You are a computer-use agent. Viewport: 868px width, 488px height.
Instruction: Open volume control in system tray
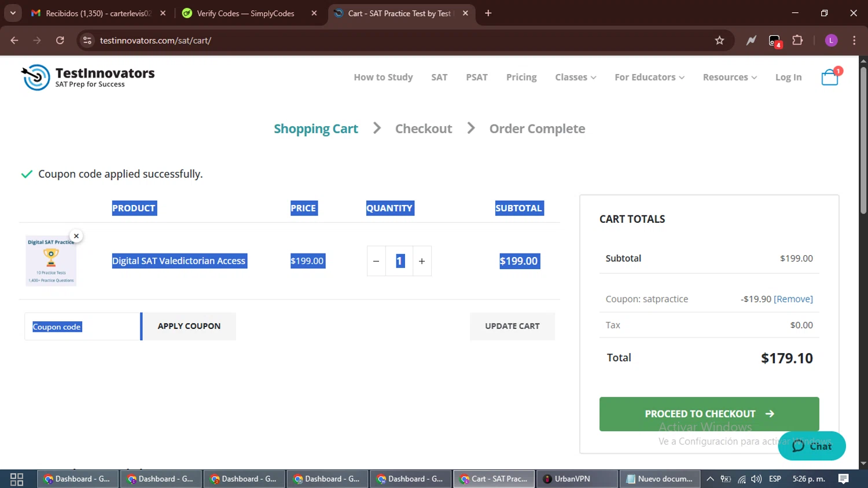coord(756,479)
